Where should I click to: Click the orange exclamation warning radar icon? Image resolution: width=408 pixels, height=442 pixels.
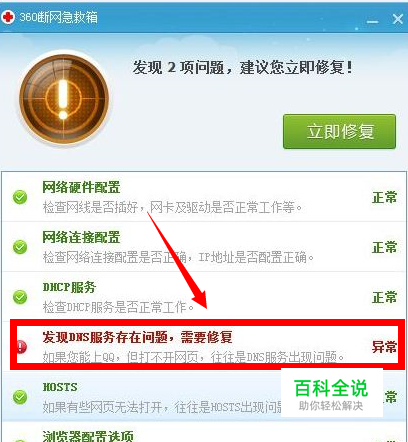point(64,96)
